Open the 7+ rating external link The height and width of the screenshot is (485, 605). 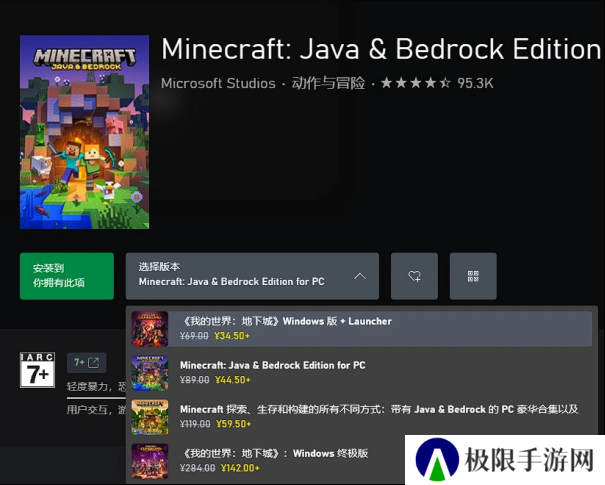click(86, 362)
